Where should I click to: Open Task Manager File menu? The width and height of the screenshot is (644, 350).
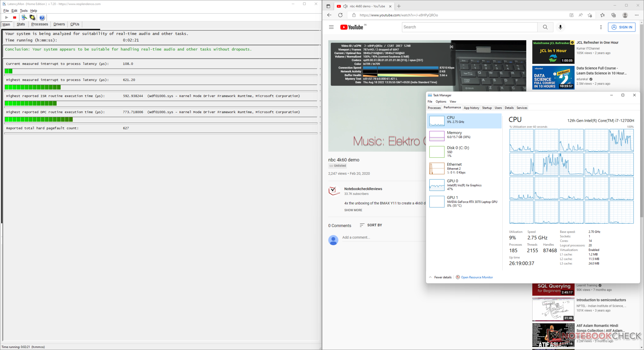[430, 102]
